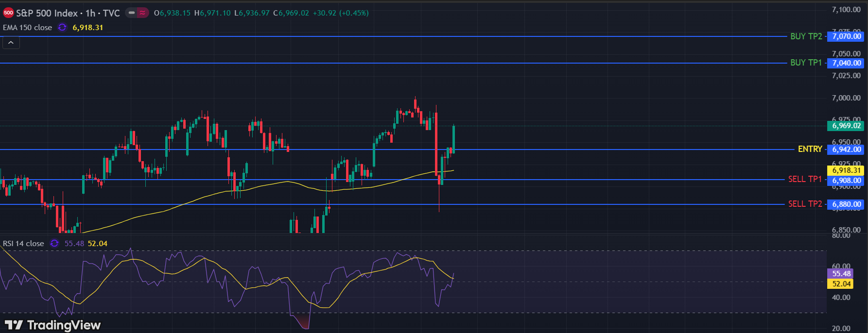Click the SELL TP1 line label
868x333 pixels.
tap(805, 179)
